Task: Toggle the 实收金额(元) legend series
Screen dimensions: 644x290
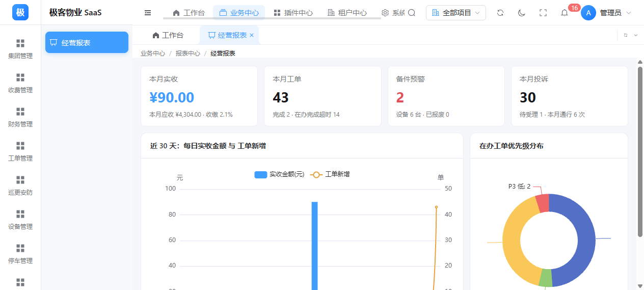Action: [279, 174]
